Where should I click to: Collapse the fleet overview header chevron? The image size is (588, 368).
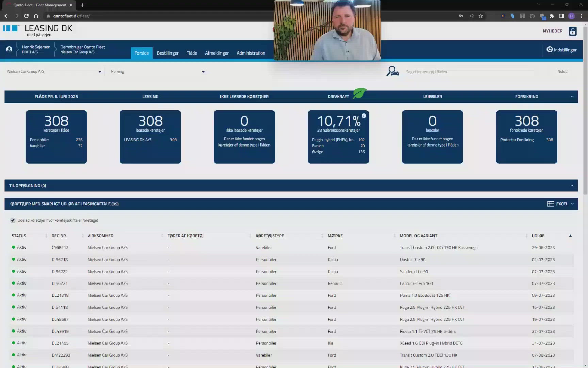coord(572,97)
